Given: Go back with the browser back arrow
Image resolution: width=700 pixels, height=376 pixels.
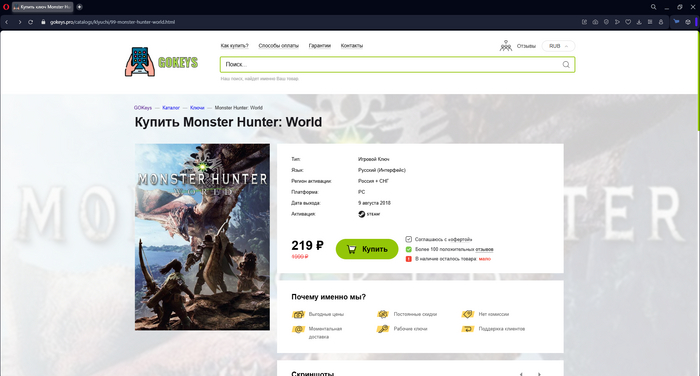Looking at the screenshot, I should [7, 22].
